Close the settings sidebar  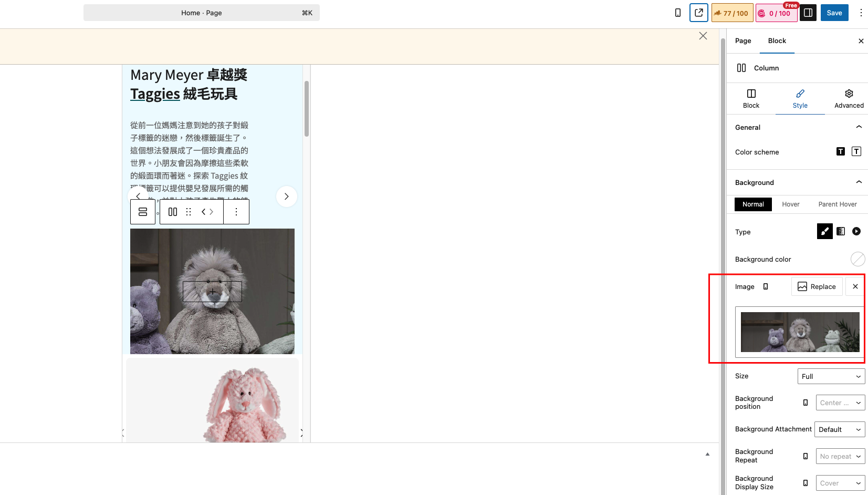pos(861,41)
